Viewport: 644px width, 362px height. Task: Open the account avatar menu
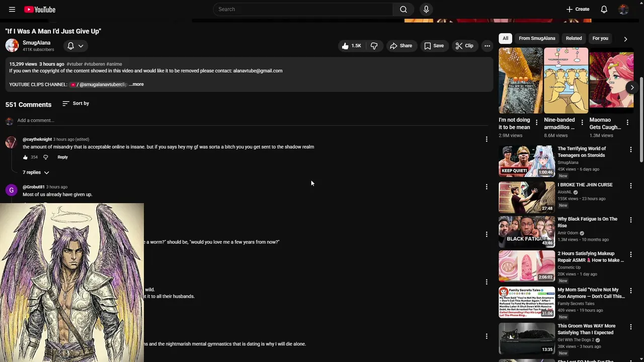click(x=623, y=9)
